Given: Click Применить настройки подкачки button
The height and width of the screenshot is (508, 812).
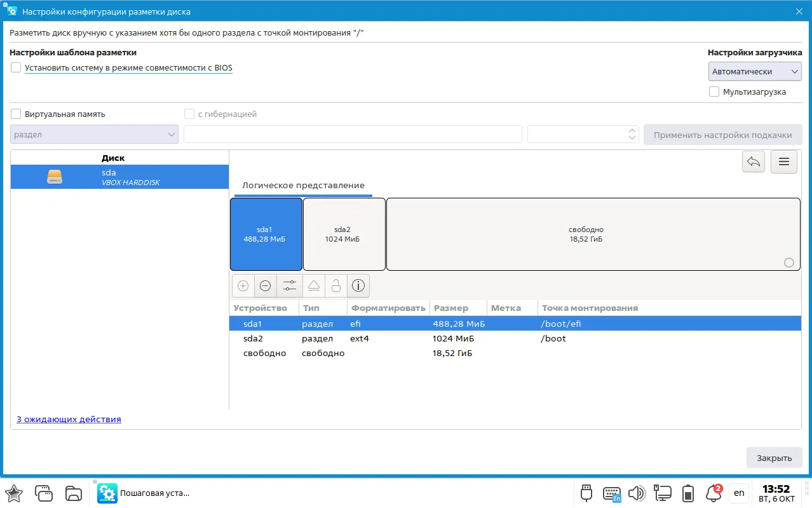Looking at the screenshot, I should tap(723, 135).
